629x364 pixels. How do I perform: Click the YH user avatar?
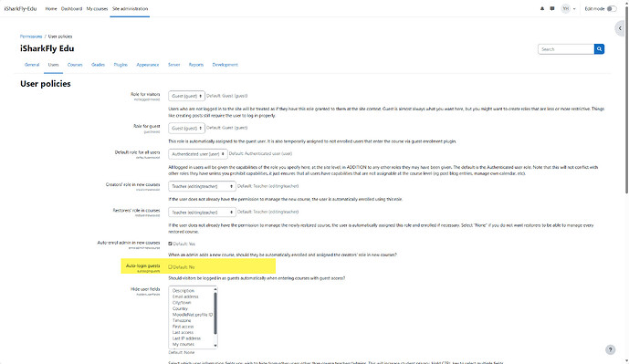566,8
